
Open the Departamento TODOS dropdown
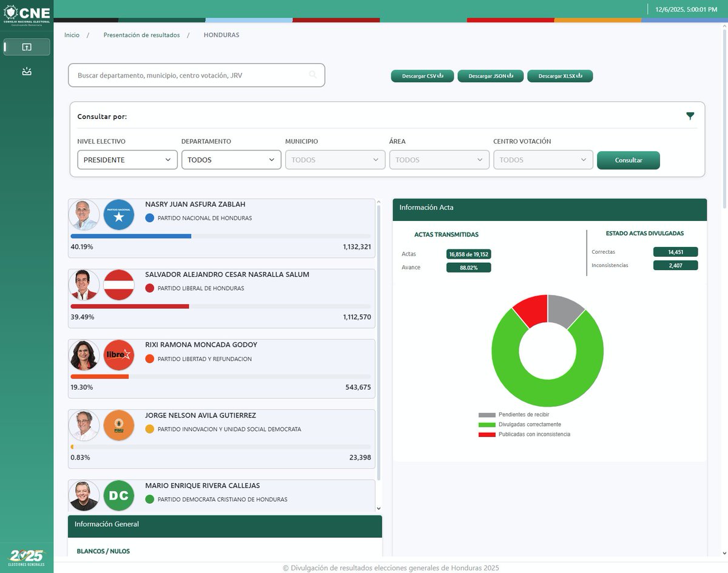[x=231, y=160]
